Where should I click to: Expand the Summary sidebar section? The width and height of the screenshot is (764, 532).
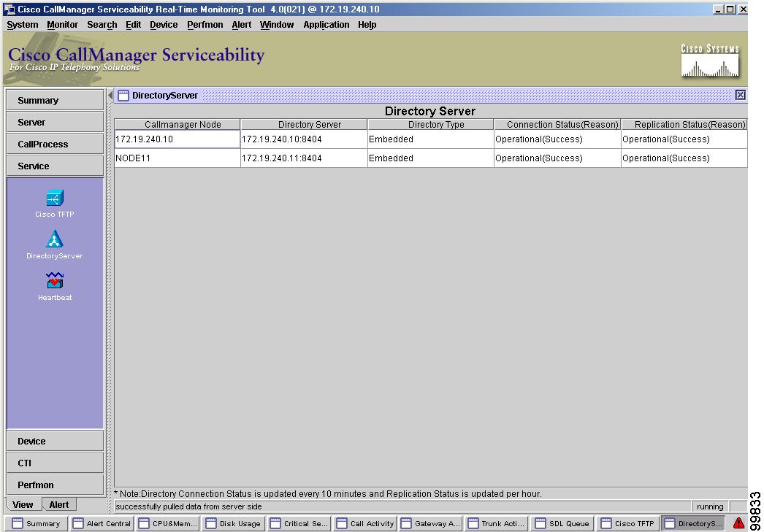tap(55, 100)
